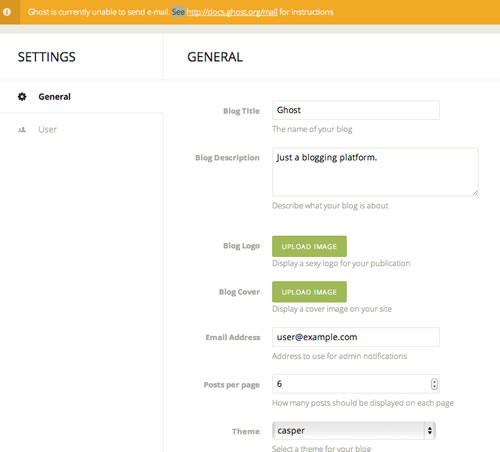Focus the Blog Description text area
This screenshot has height=452, width=500.
pos(375,172)
